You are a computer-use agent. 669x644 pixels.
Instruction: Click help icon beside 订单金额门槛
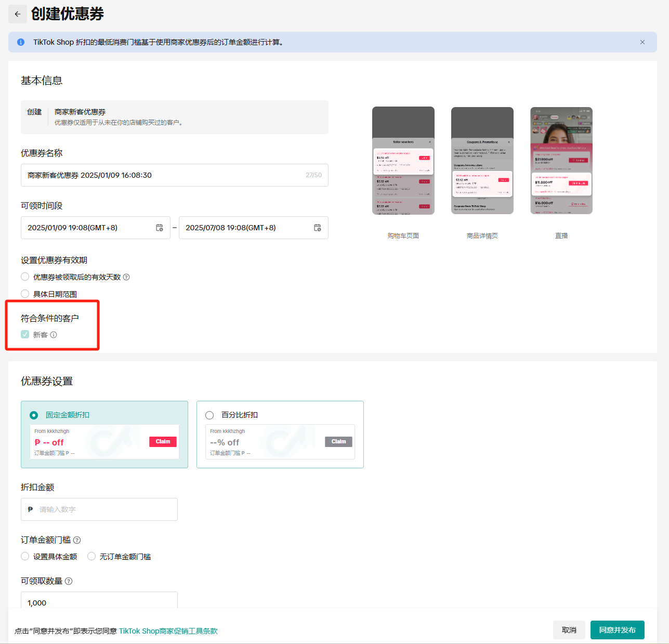point(77,540)
